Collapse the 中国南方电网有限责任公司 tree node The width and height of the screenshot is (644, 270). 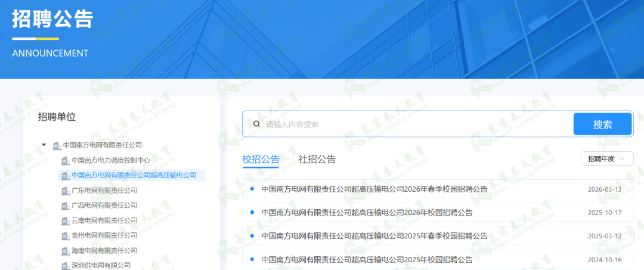point(44,145)
